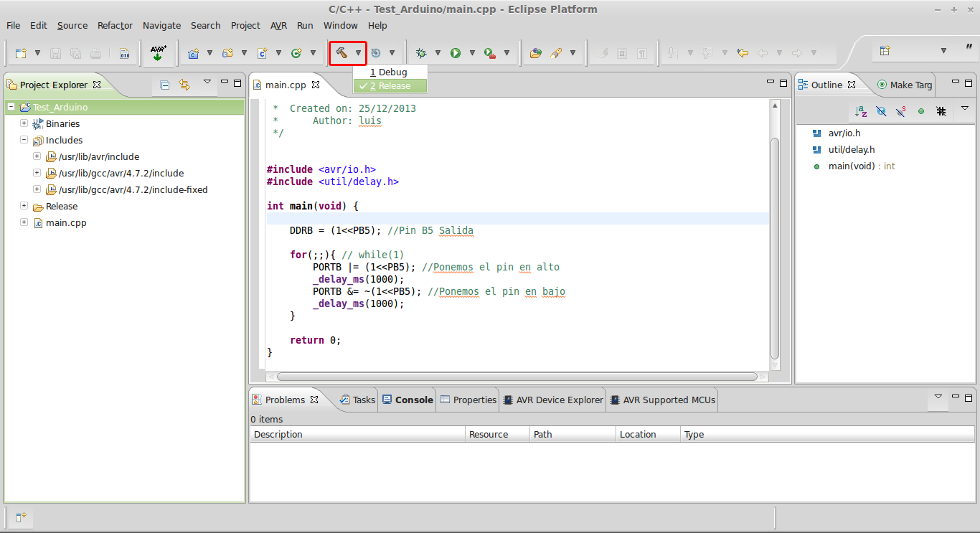Open Outline view menu triangle
Image resolution: width=980 pixels, height=533 pixels.
pos(965,108)
